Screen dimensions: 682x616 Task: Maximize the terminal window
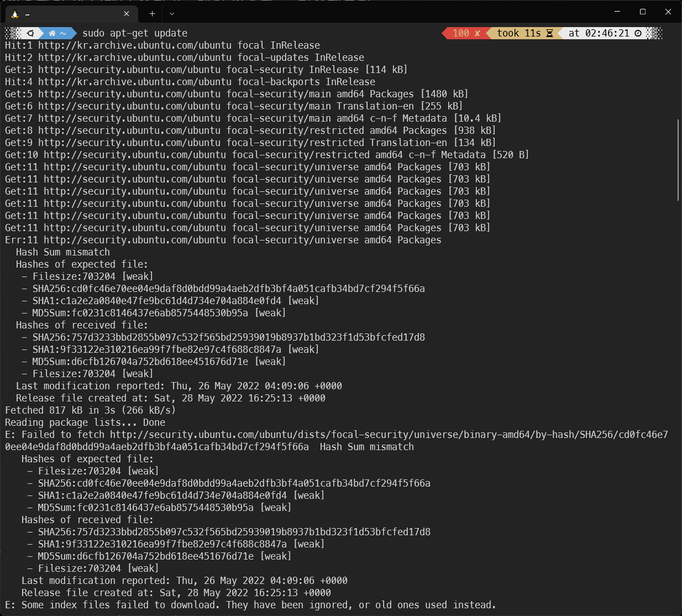(643, 12)
